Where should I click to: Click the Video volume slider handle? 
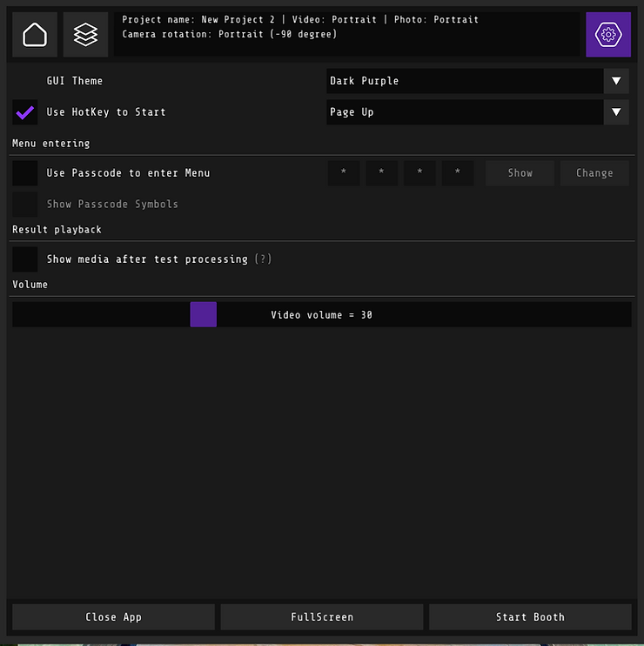point(204,314)
